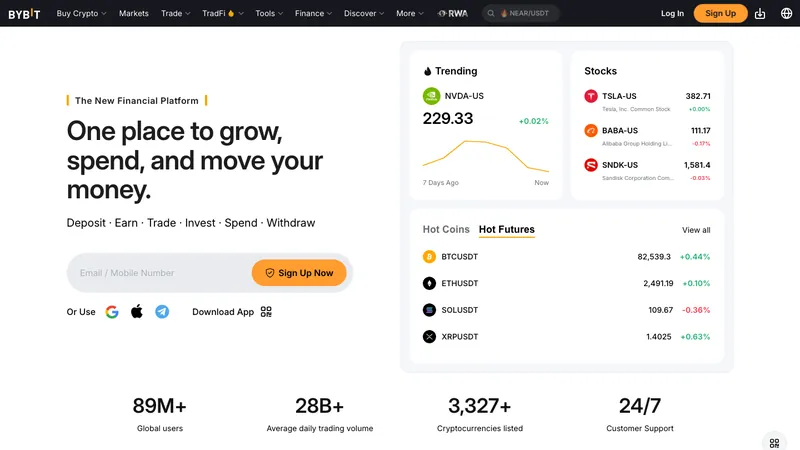Screen dimensions: 800x450
Task: Open the download app icon in header
Action: point(760,14)
